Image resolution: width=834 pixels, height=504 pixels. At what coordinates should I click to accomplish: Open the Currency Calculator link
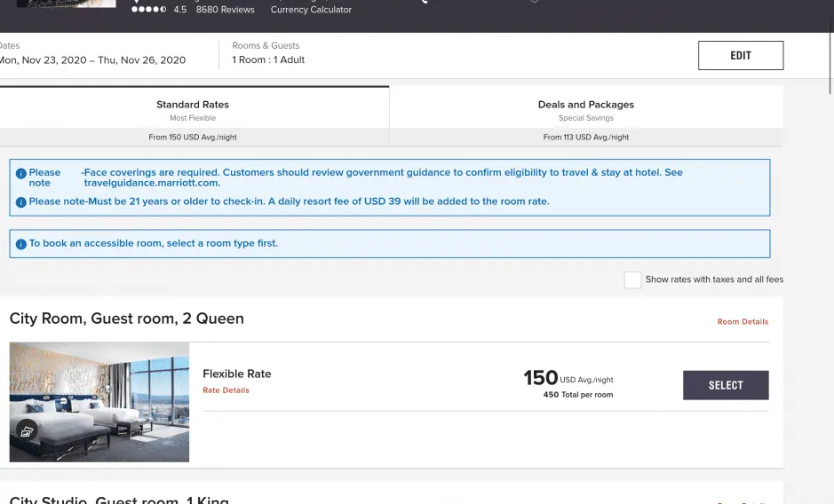pyautogui.click(x=311, y=10)
